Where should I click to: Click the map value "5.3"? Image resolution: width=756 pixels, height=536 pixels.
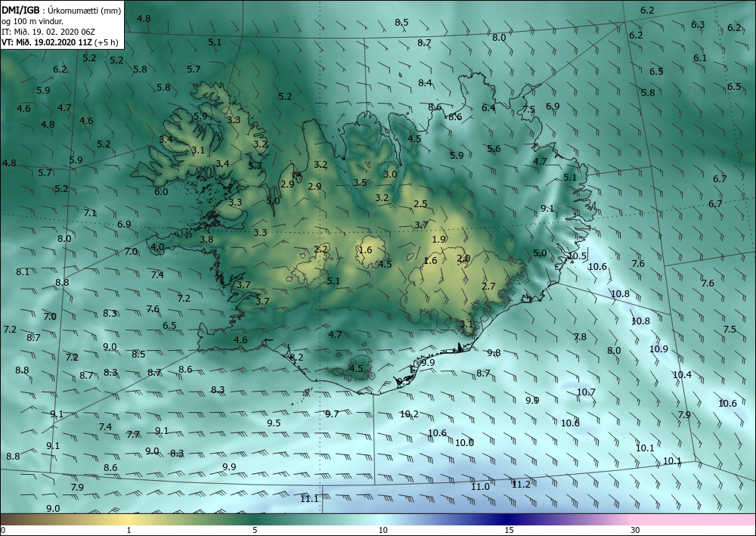(255, 166)
